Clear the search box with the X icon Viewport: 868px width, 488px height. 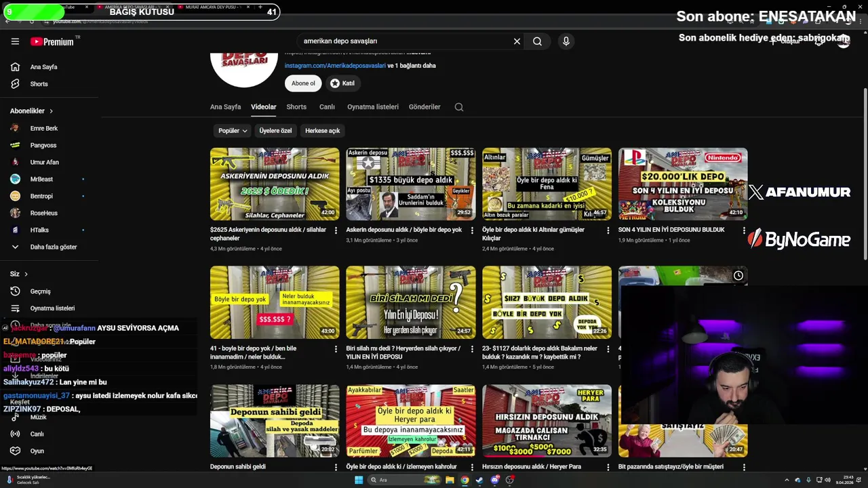[517, 41]
